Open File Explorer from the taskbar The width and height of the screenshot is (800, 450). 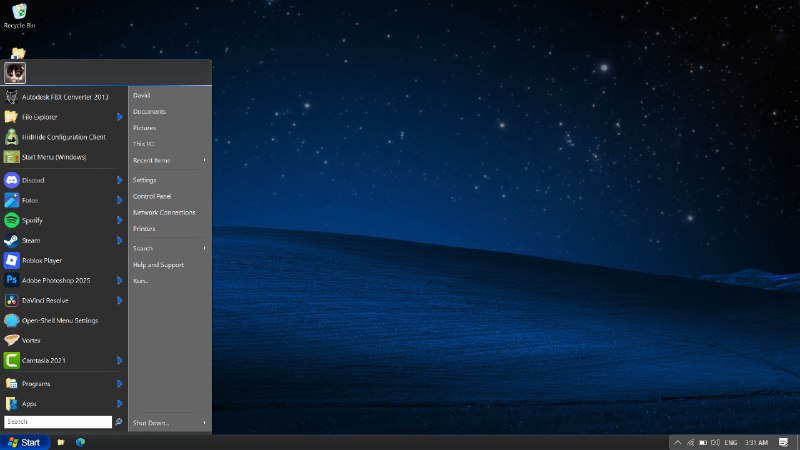click(61, 442)
